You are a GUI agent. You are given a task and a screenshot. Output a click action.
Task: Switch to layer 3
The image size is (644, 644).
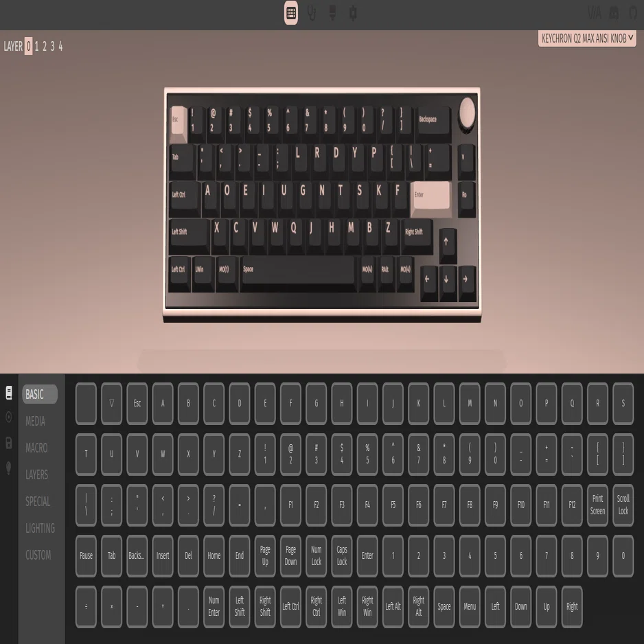(52, 46)
